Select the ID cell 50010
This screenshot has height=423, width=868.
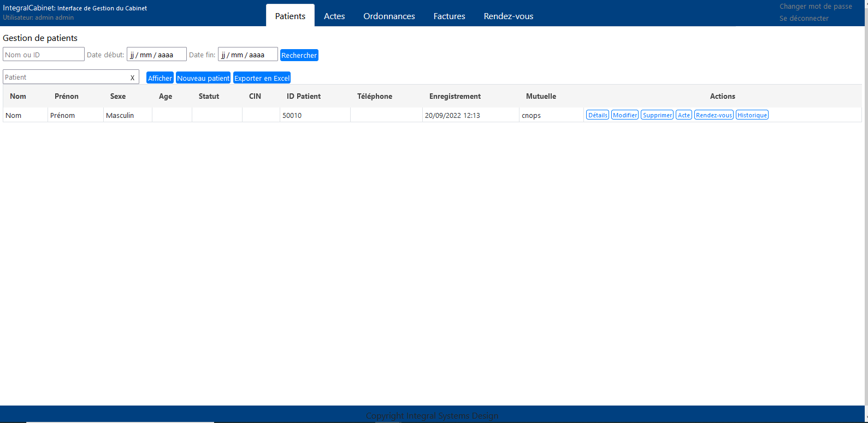(x=315, y=115)
